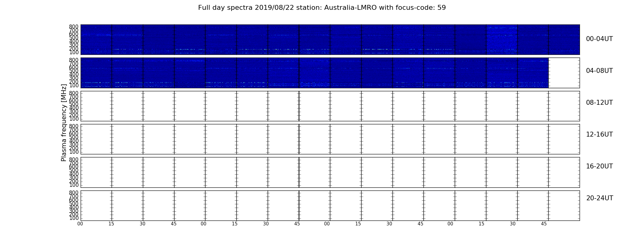Click the 12-16UT time range label
644x245 pixels.
click(x=599, y=134)
